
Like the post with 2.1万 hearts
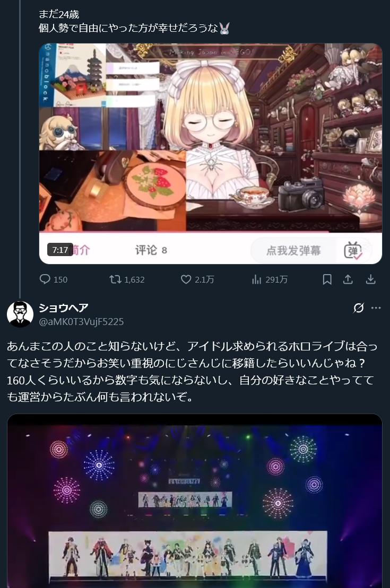pos(186,279)
